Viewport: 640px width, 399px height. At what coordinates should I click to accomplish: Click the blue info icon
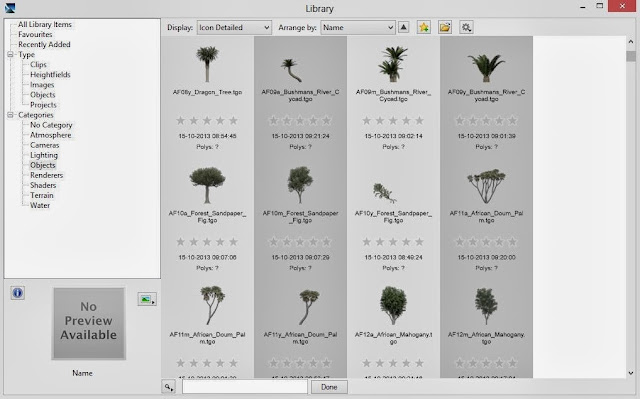pos(18,293)
